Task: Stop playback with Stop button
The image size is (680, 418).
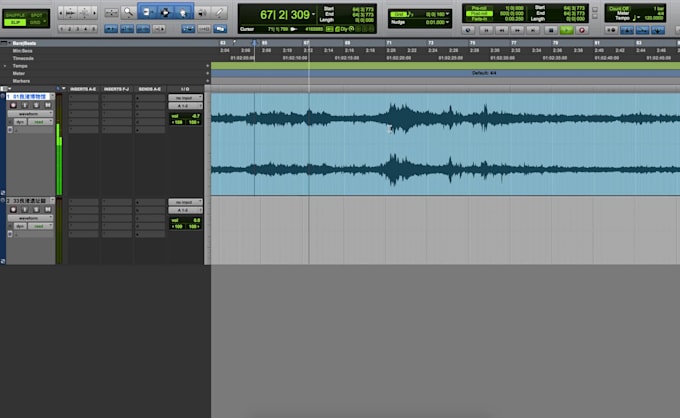Action: pos(551,30)
